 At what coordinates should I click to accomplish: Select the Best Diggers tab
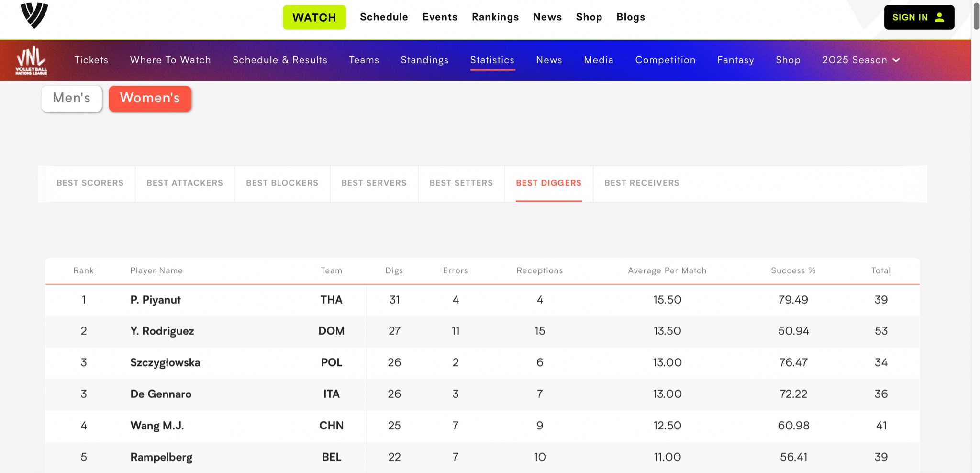click(549, 183)
